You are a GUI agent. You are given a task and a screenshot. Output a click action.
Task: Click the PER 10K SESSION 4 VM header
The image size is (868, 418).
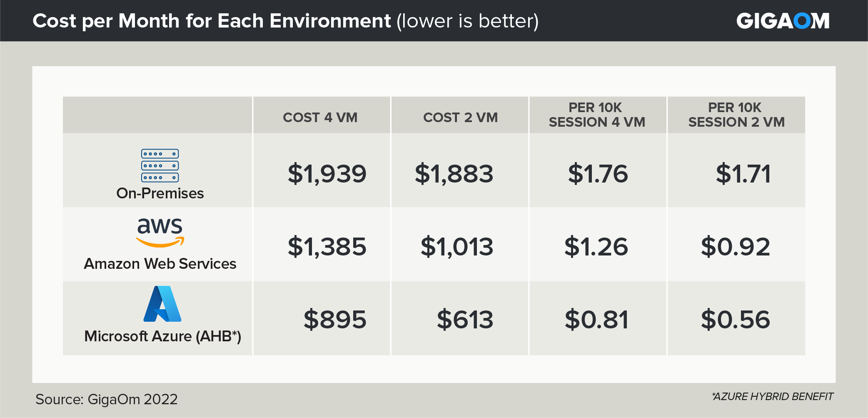click(596, 115)
